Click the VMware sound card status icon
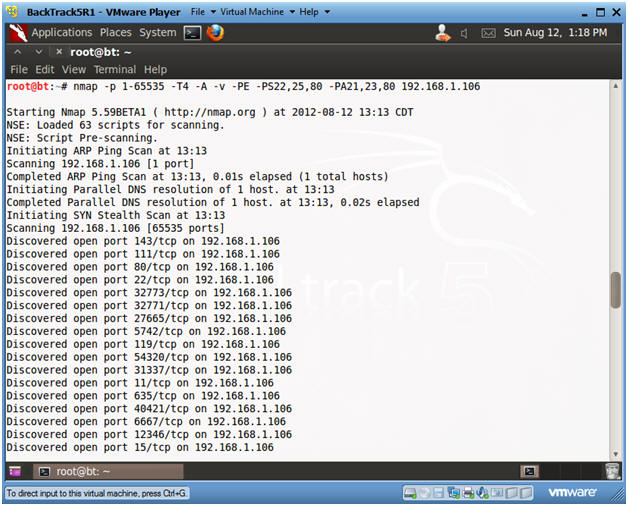This screenshot has height=506, width=628. (x=482, y=492)
